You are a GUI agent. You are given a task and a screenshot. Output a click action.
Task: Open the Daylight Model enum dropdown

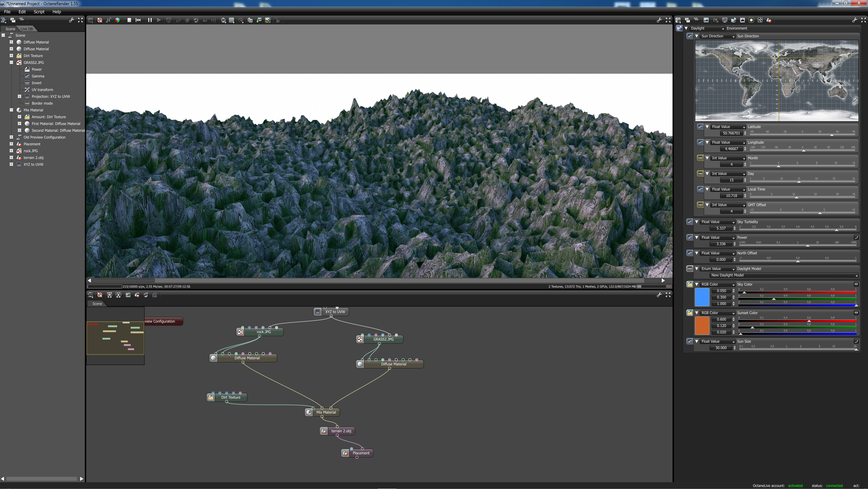(x=784, y=275)
